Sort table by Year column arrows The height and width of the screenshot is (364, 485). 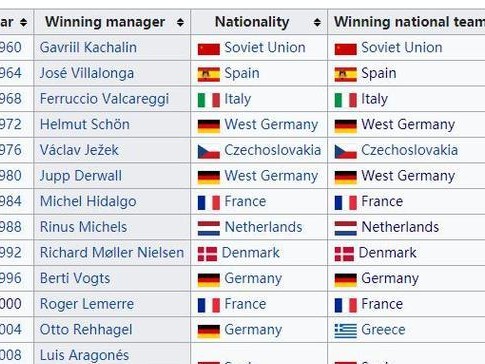pos(23,22)
